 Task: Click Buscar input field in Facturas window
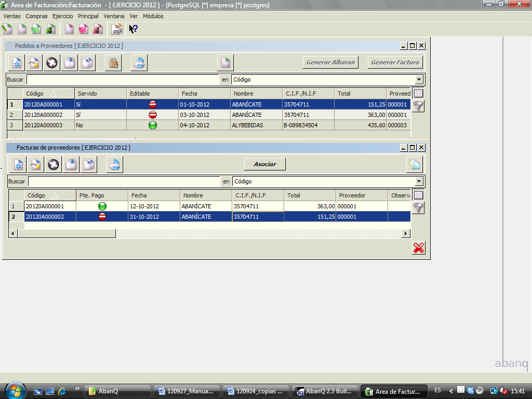coord(124,181)
